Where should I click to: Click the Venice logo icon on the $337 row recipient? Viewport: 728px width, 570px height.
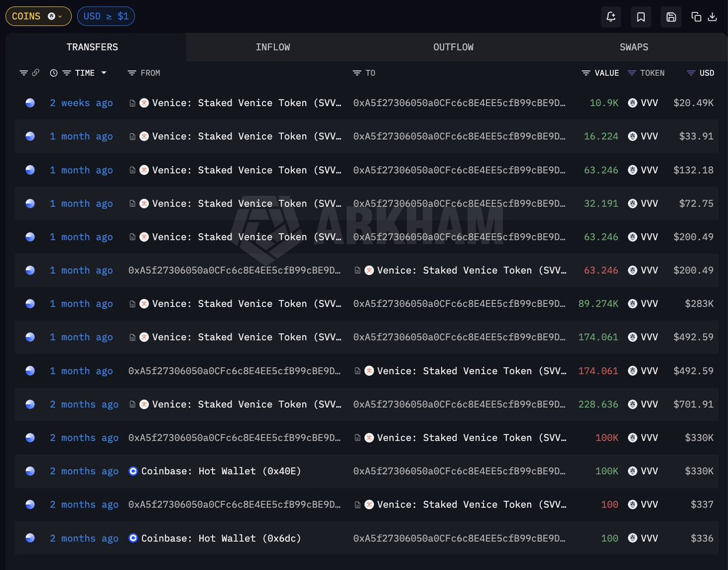(x=369, y=504)
